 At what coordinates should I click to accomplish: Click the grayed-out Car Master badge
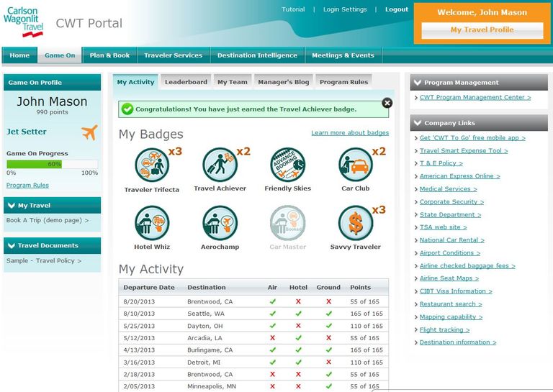pyautogui.click(x=287, y=223)
